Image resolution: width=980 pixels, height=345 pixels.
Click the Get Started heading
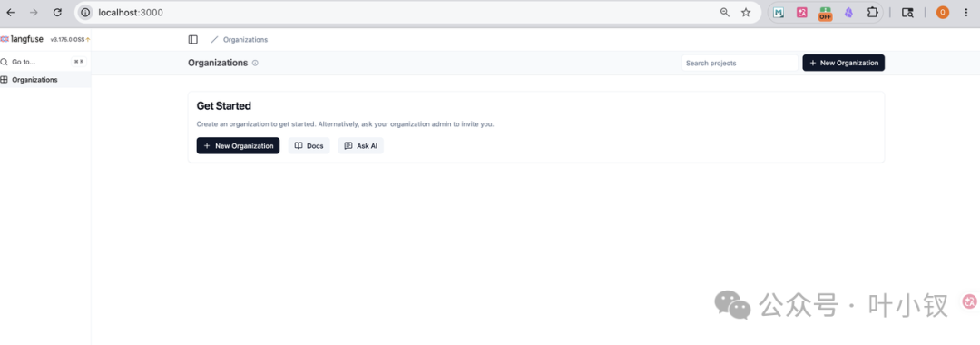224,106
